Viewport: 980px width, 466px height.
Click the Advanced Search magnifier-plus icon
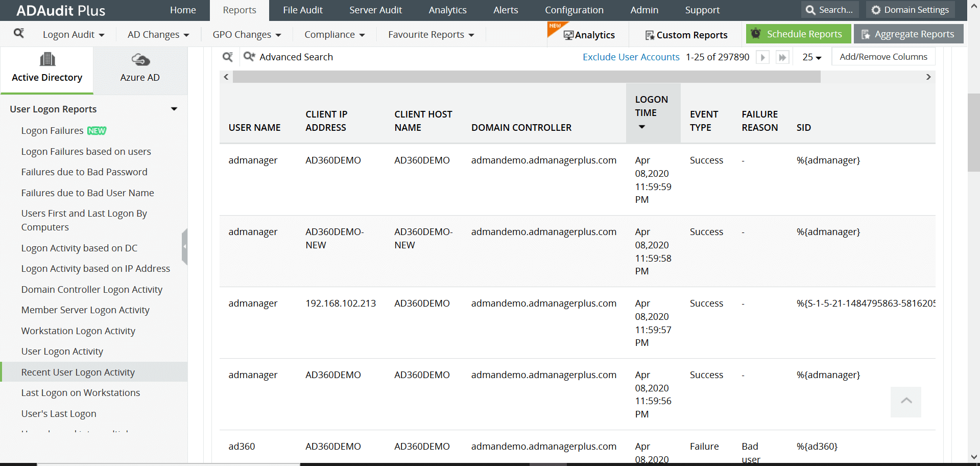[249, 57]
